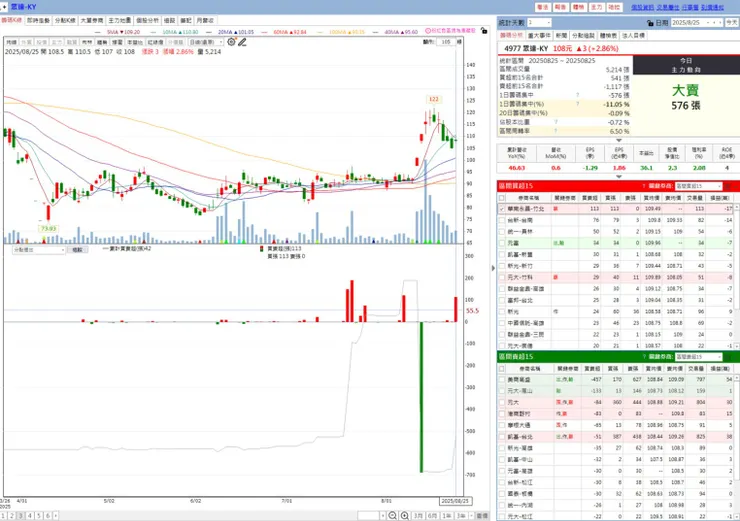The width and height of the screenshot is (740, 521).
Task: Open the 法人目標 tab
Action: coord(634,35)
